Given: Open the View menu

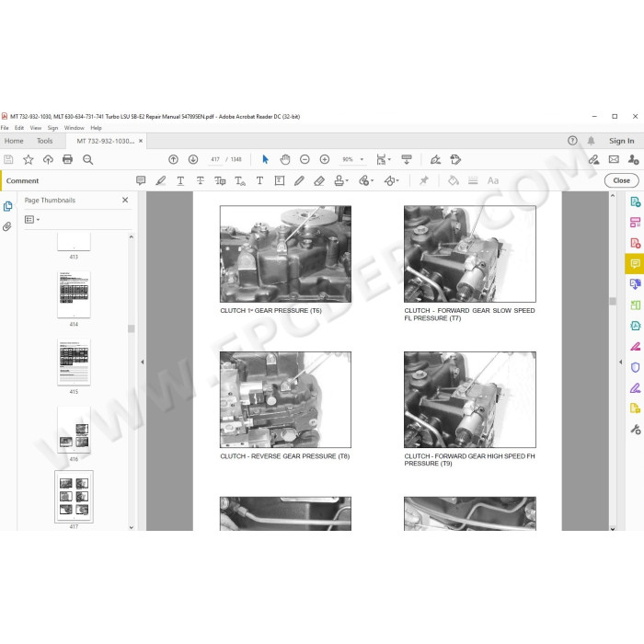Looking at the screenshot, I should click(35, 128).
